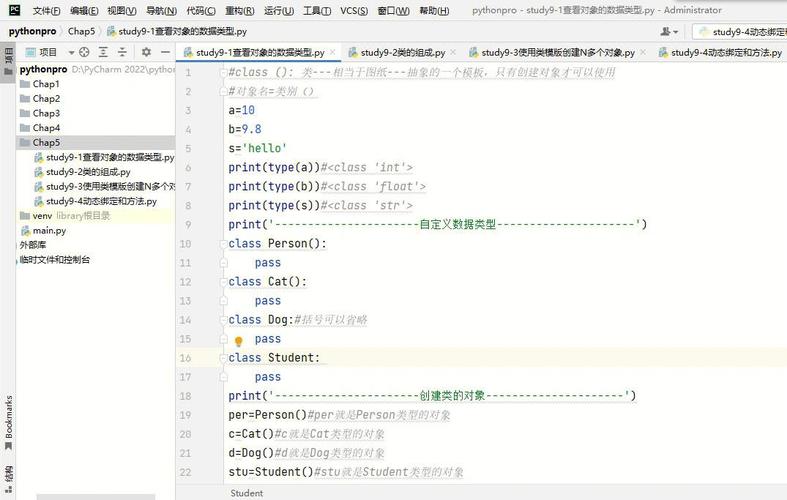This screenshot has width=787, height=500.
Task: Collapse class Cat fold marker at line 12
Action: pyautogui.click(x=223, y=282)
